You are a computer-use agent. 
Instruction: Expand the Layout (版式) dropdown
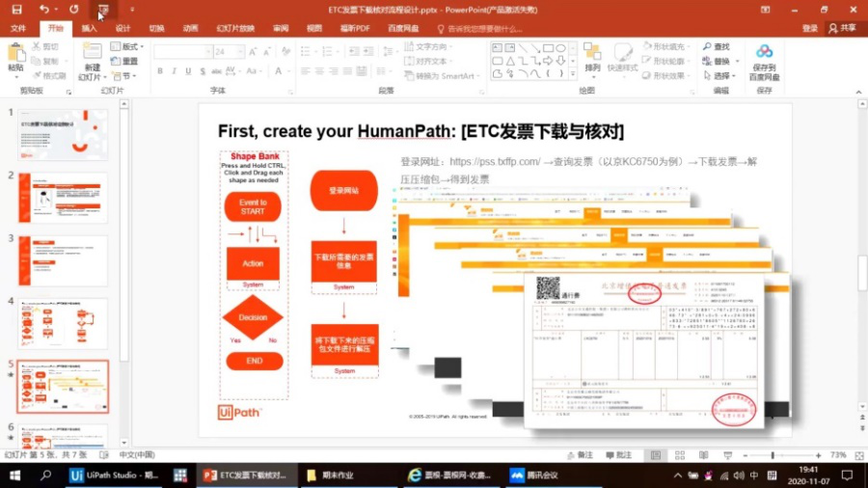click(x=130, y=46)
